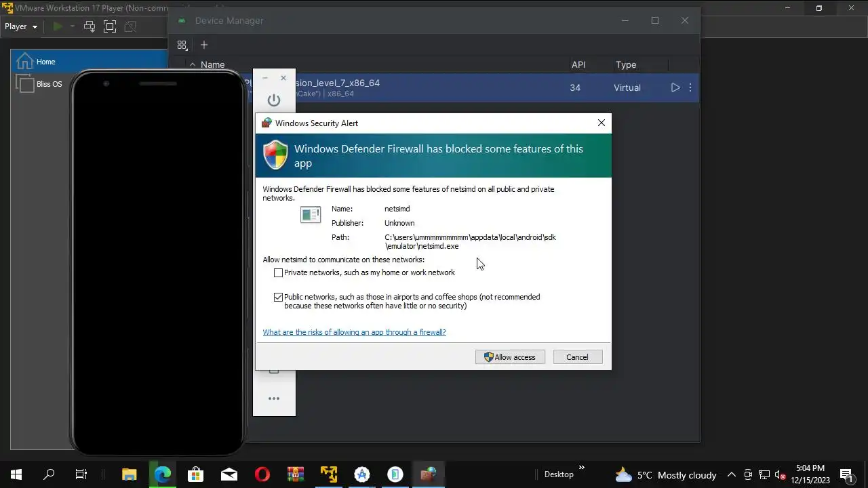Click the Virtual type cell
Viewport: 868px width, 488px height.
tap(627, 87)
